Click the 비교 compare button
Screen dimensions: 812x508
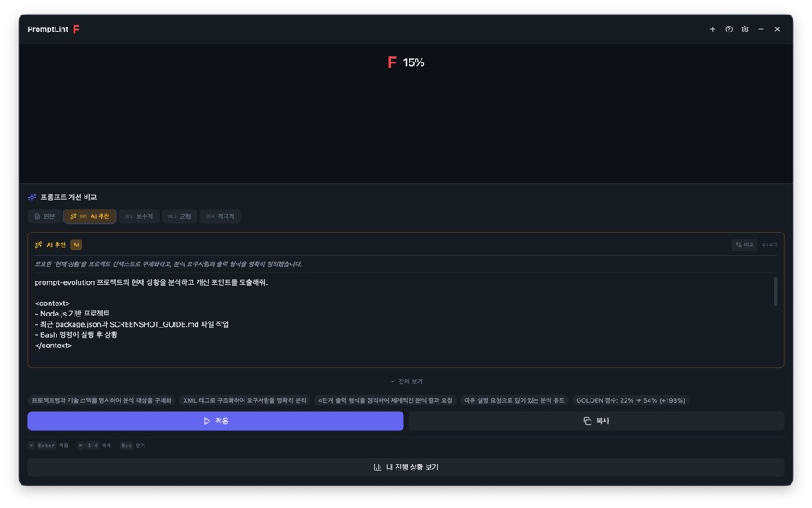(x=744, y=245)
